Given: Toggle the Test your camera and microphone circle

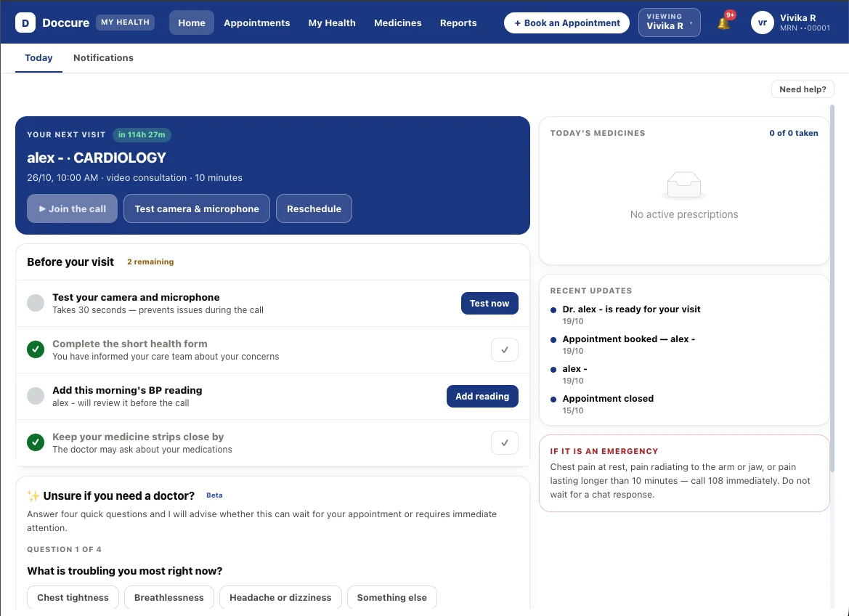Looking at the screenshot, I should click(x=36, y=303).
